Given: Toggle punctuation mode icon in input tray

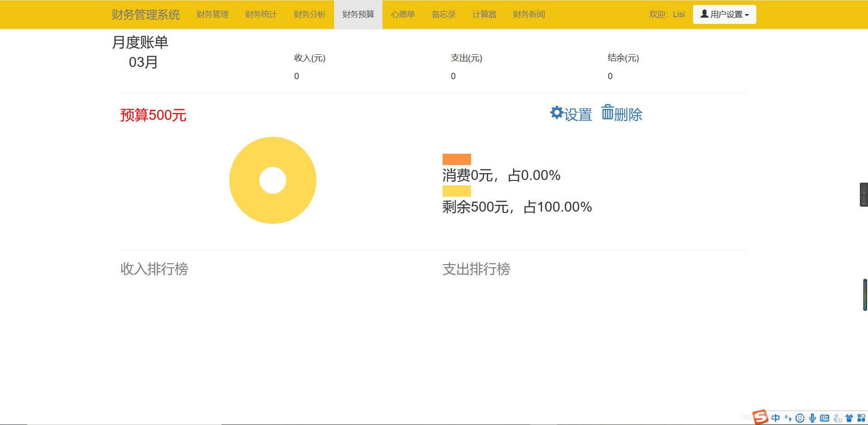Looking at the screenshot, I should [x=788, y=418].
